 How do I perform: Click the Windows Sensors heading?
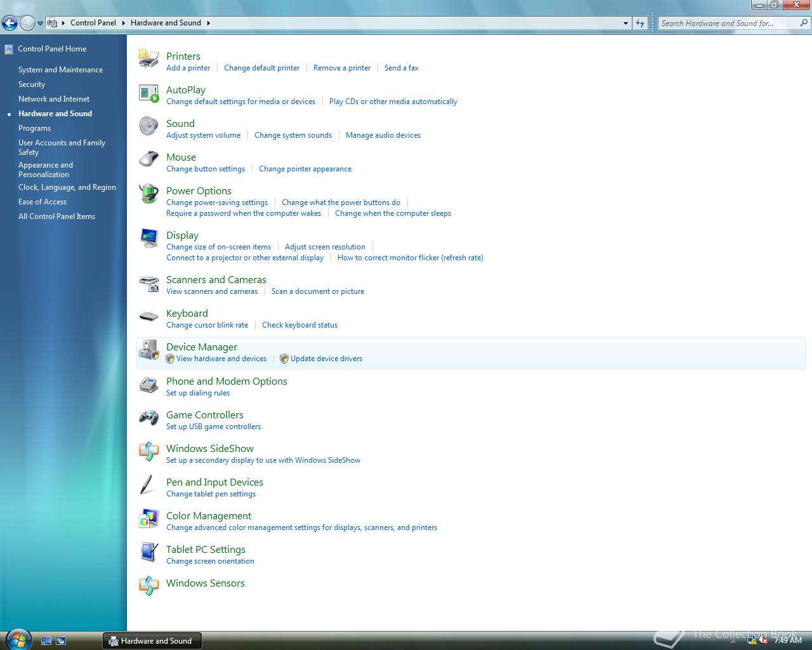click(x=205, y=583)
